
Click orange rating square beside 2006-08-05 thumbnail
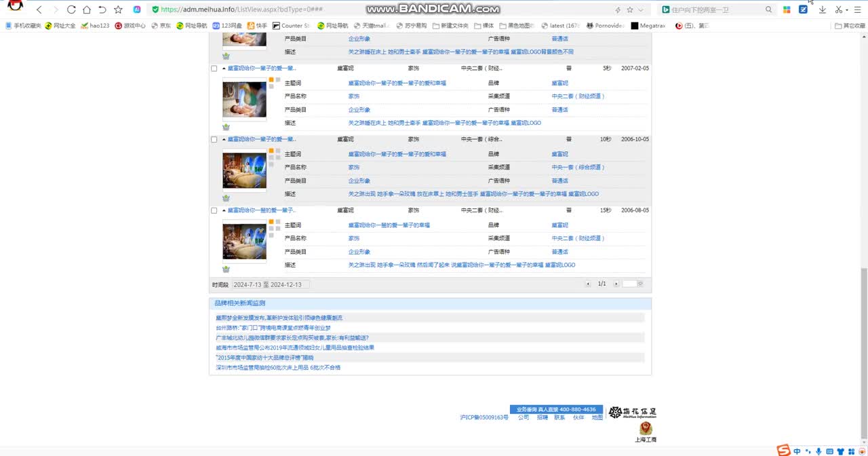tap(271, 222)
